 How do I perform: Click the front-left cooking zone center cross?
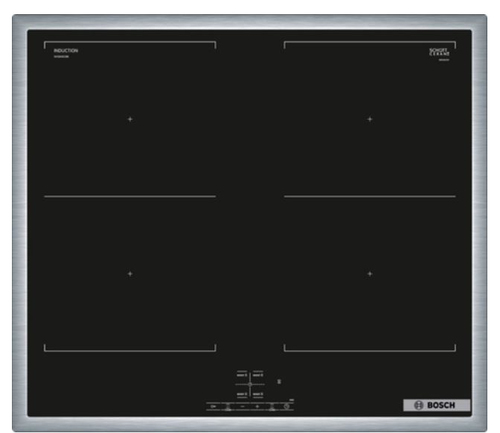pos(130,274)
